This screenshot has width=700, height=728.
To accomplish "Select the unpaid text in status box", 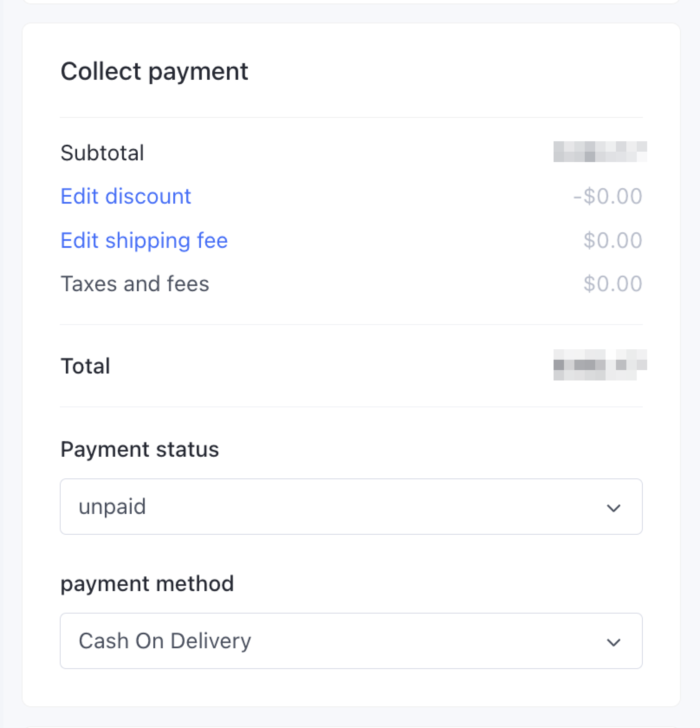I will tap(112, 507).
